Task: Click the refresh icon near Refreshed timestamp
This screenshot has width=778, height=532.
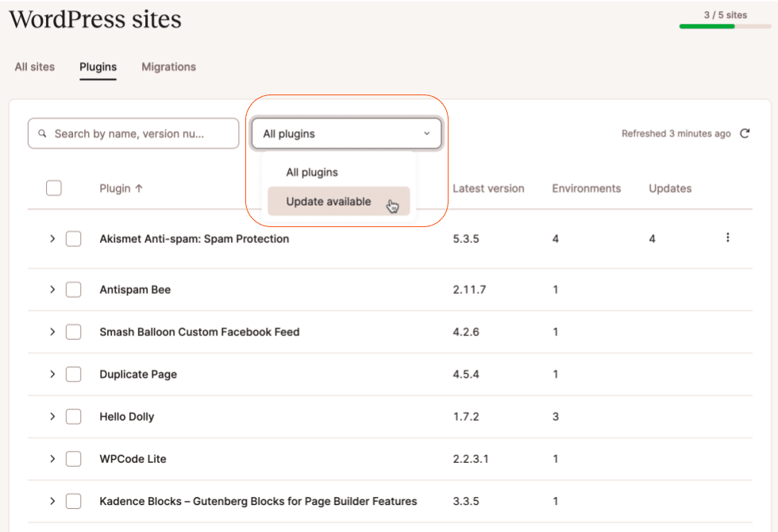Action: coord(744,133)
